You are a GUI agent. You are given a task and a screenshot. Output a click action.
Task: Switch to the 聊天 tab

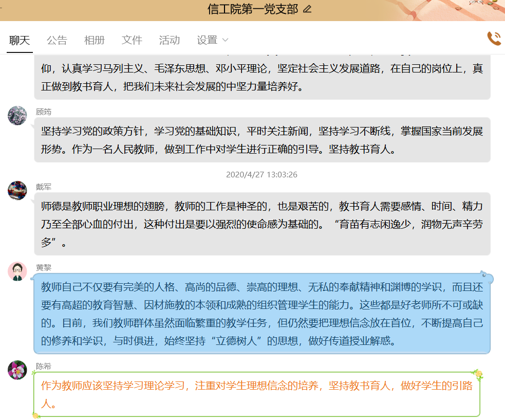(x=20, y=40)
